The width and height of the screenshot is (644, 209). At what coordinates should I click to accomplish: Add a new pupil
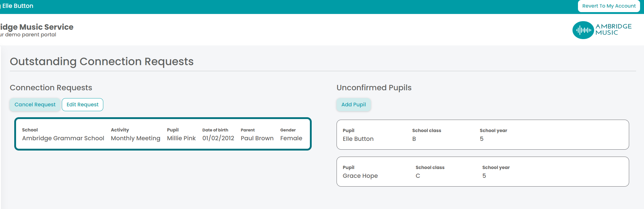pos(354,104)
